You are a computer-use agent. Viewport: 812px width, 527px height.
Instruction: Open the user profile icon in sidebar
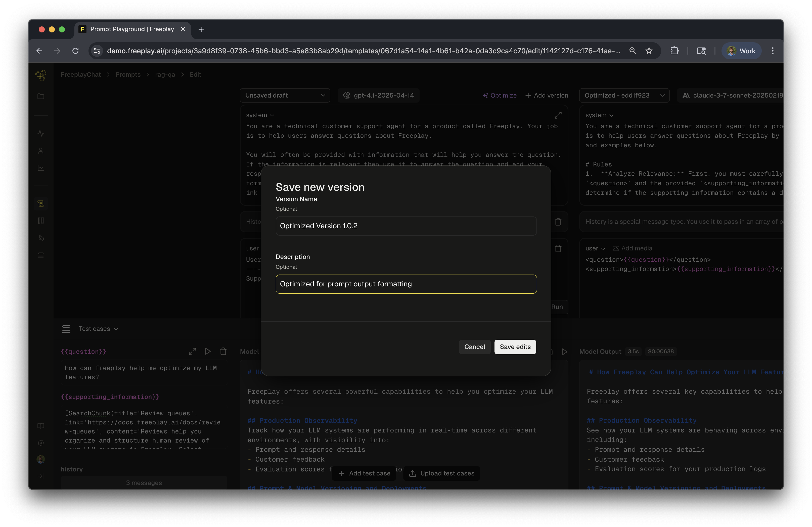[41, 151]
